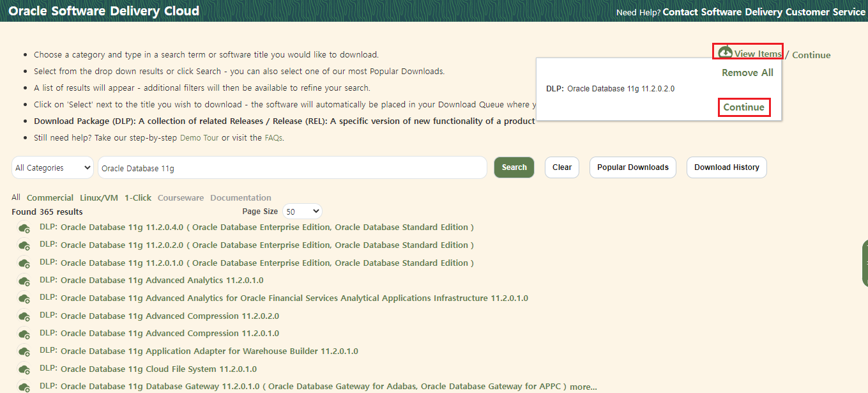Select the Documentation filter tab
This screenshot has height=393, width=868.
tap(241, 198)
